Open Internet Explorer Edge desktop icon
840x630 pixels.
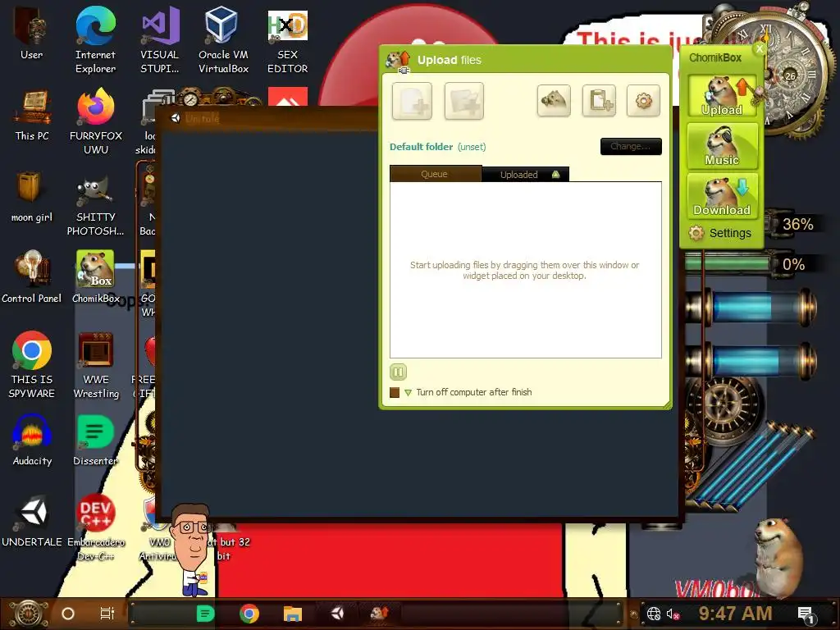pyautogui.click(x=95, y=40)
